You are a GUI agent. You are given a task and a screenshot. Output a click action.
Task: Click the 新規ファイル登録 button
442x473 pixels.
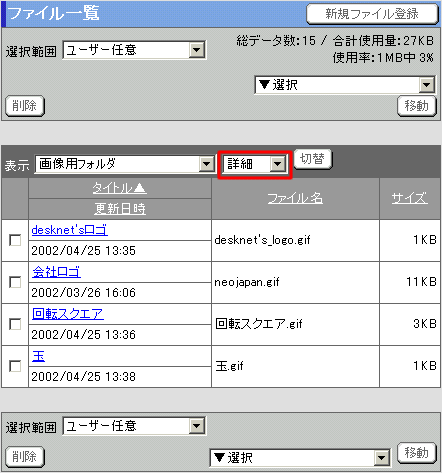[x=372, y=14]
